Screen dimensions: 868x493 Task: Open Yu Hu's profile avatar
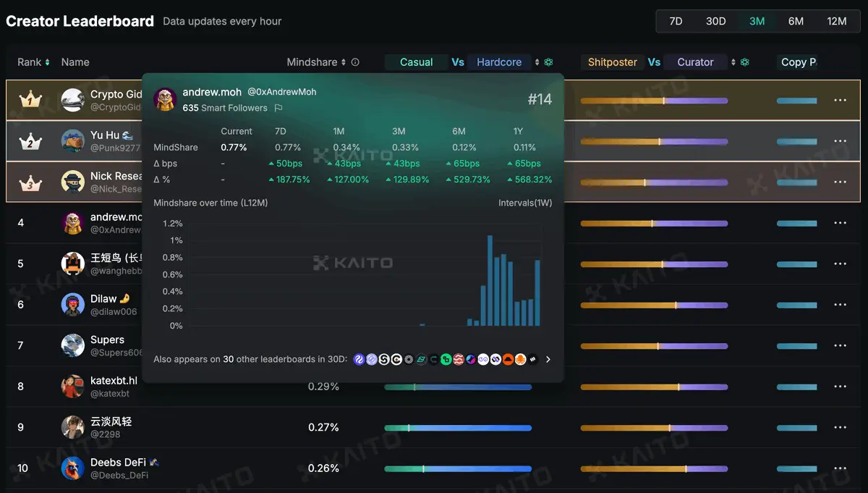[x=73, y=141]
